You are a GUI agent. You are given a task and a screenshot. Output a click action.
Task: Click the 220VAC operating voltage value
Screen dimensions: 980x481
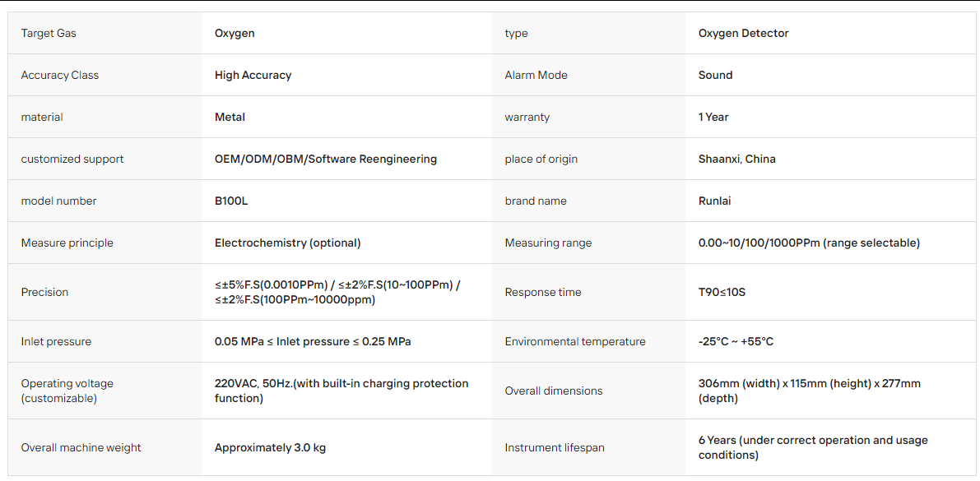(x=341, y=391)
